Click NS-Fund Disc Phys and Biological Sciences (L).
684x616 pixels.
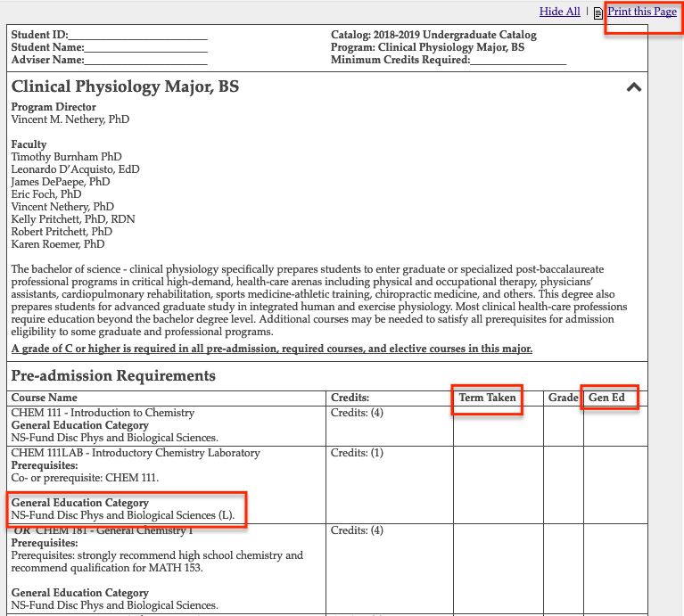(123, 515)
